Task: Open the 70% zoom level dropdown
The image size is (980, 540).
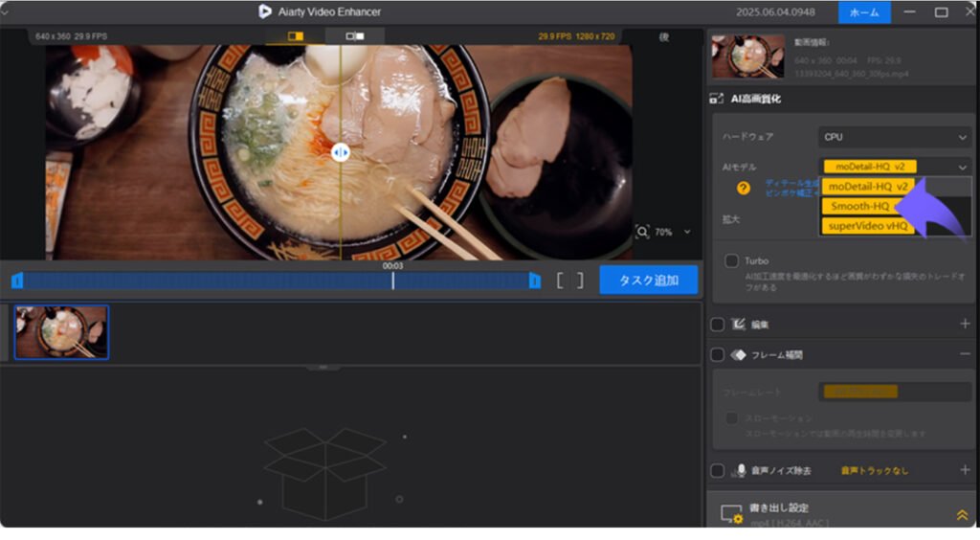Action: [x=687, y=232]
